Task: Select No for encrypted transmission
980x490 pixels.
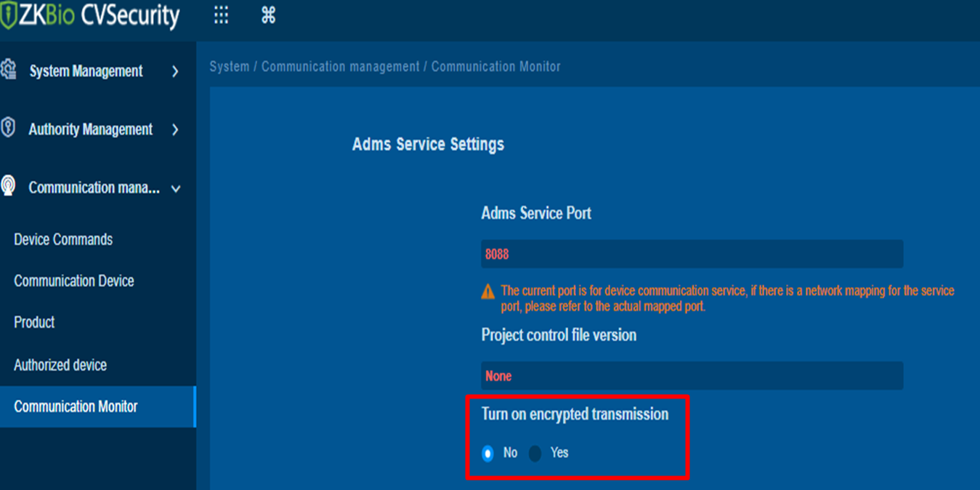Action: click(x=488, y=454)
